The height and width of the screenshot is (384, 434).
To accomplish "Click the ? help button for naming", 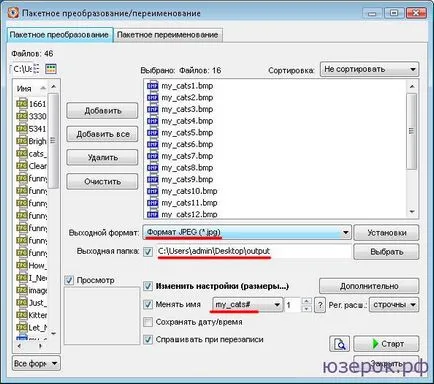I will point(320,305).
